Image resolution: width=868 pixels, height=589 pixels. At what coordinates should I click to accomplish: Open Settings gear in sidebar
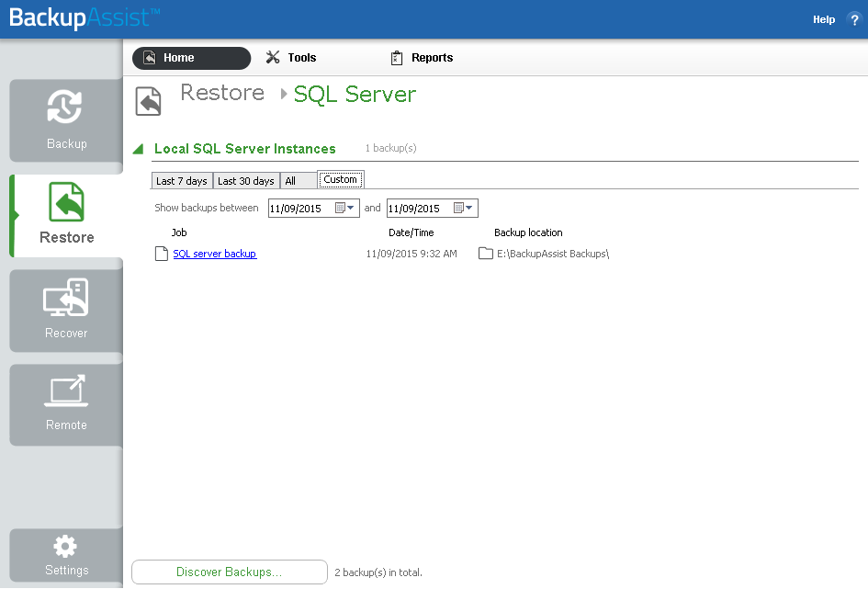[66, 555]
